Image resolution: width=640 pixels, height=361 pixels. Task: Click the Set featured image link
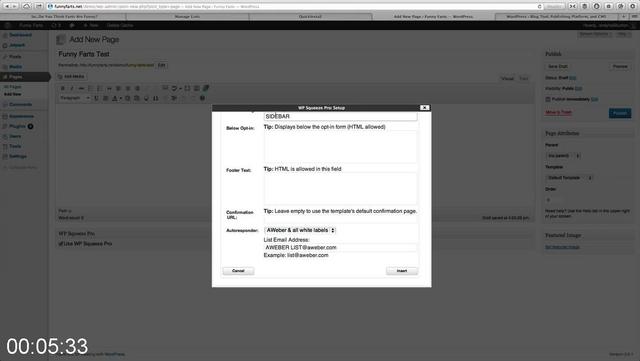click(562, 247)
